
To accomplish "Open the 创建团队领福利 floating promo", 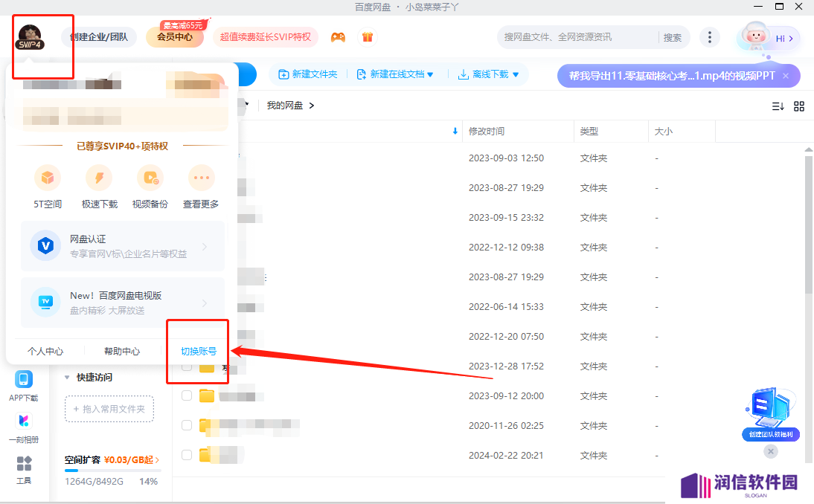I will tap(771, 414).
